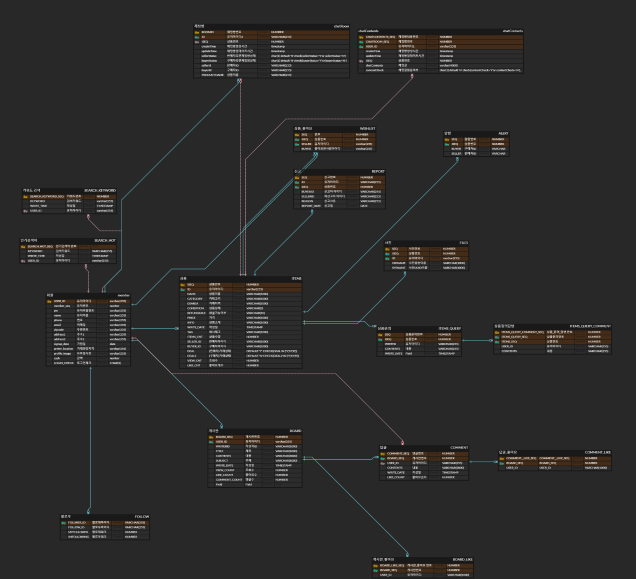
Task: Select the REPORT table header
Action: tap(339, 172)
